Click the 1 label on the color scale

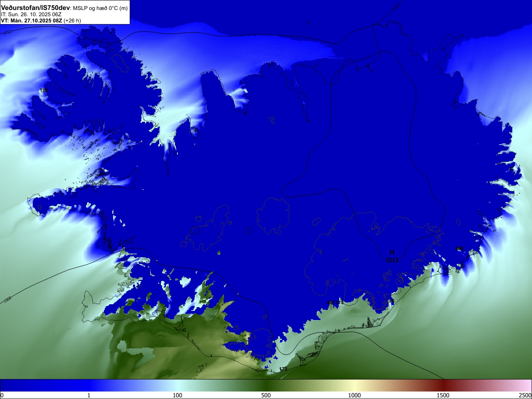coord(89,395)
